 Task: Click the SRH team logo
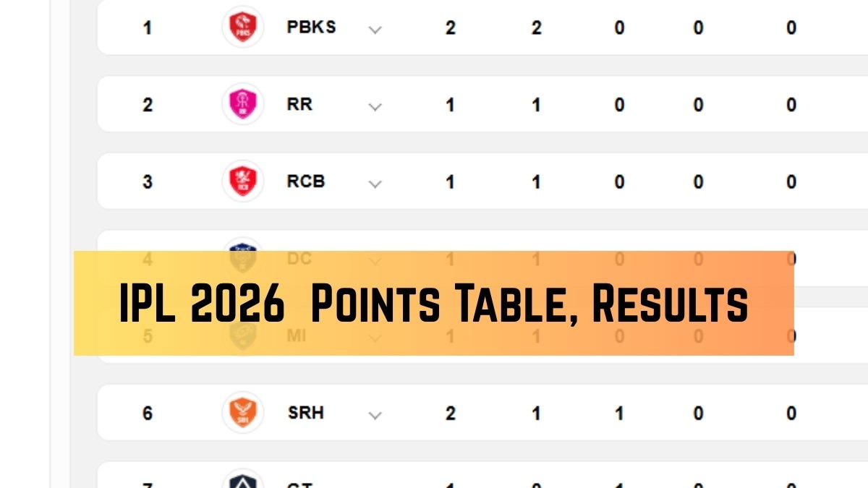point(242,412)
